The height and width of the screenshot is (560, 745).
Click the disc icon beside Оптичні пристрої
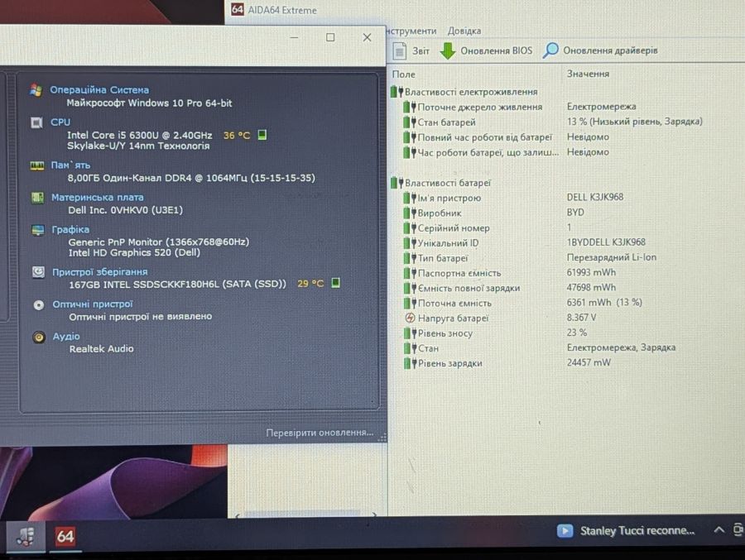coord(39,305)
